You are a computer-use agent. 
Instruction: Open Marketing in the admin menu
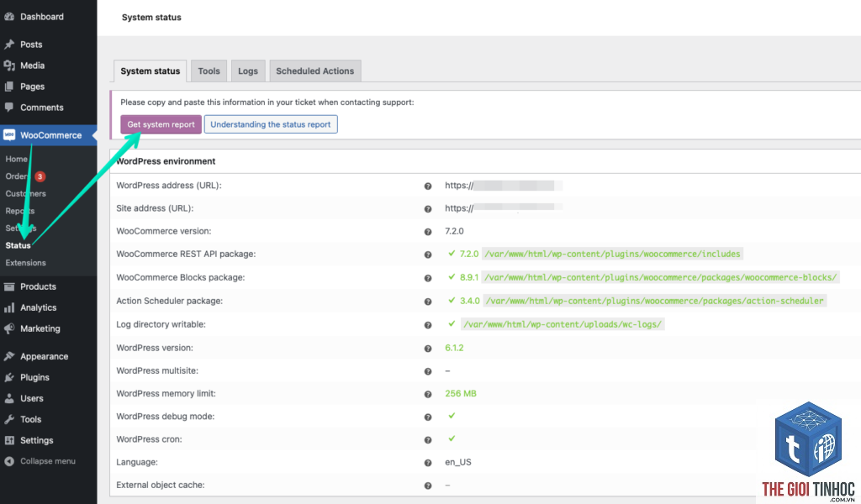[40, 328]
